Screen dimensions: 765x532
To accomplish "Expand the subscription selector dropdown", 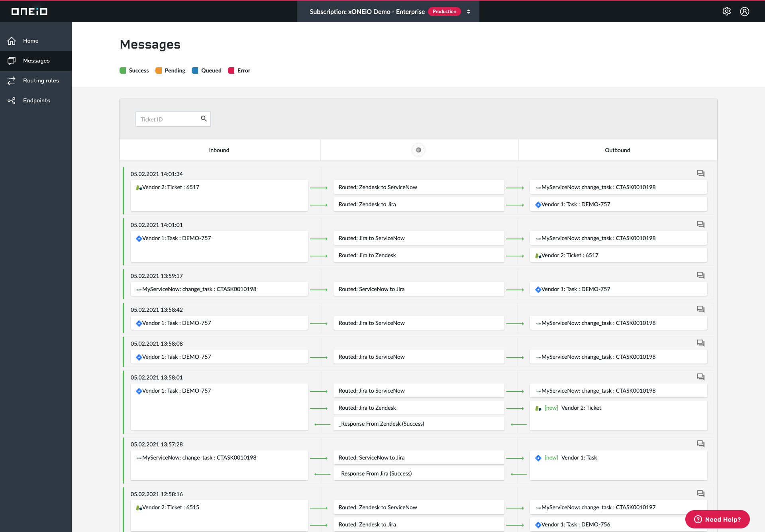I will tap(469, 12).
